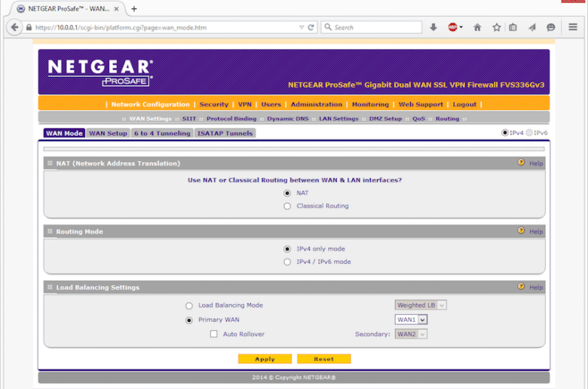Close the NETGEAR ProSafe browser tab
Image resolution: width=588 pixels, height=389 pixels.
click(x=116, y=8)
